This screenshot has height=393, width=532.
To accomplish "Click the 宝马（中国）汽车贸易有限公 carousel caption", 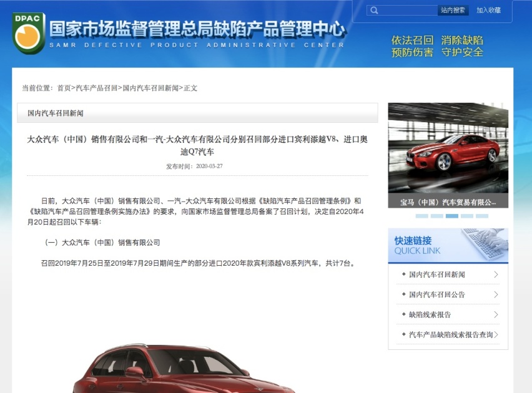I will 448,202.
